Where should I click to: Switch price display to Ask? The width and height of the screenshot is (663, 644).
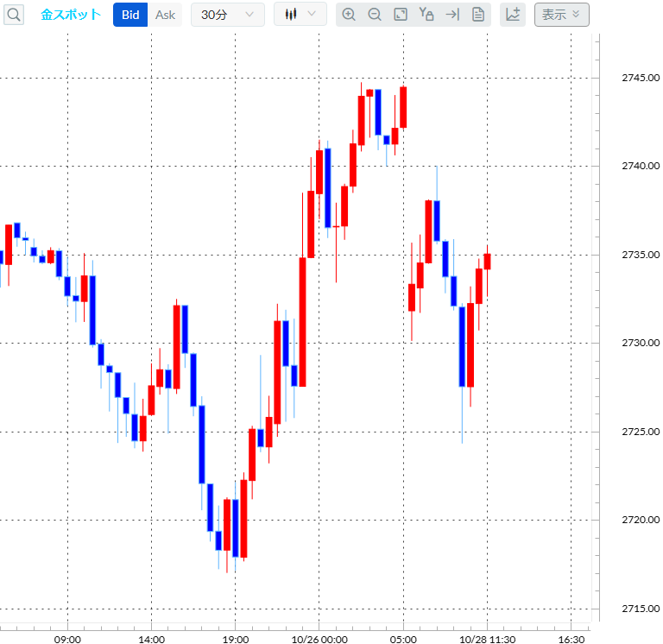tap(165, 15)
